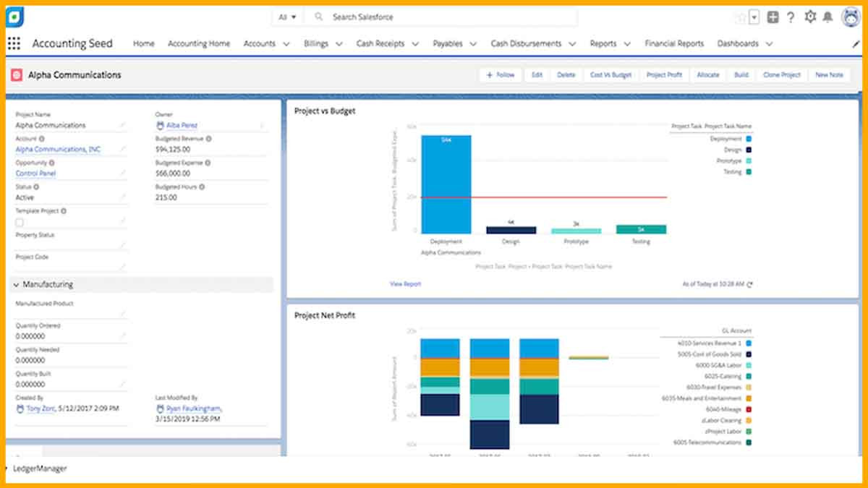Edit the Opportunity field pencil icon

(x=122, y=174)
